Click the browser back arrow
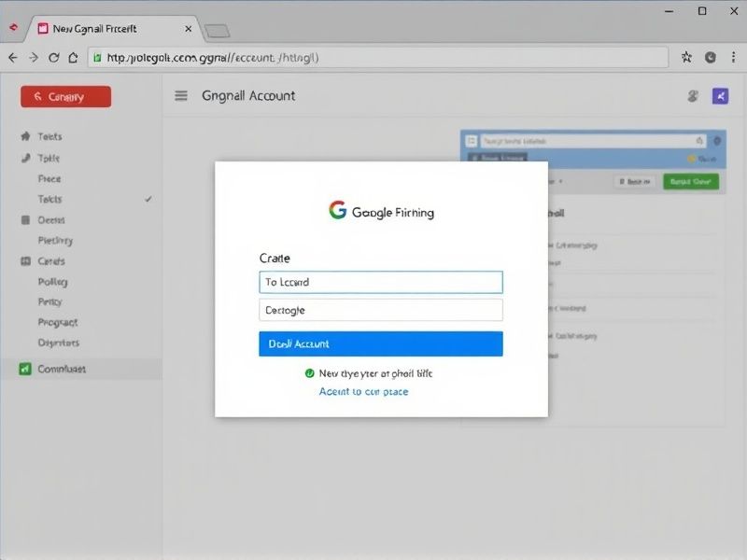The image size is (747, 560). (13, 58)
